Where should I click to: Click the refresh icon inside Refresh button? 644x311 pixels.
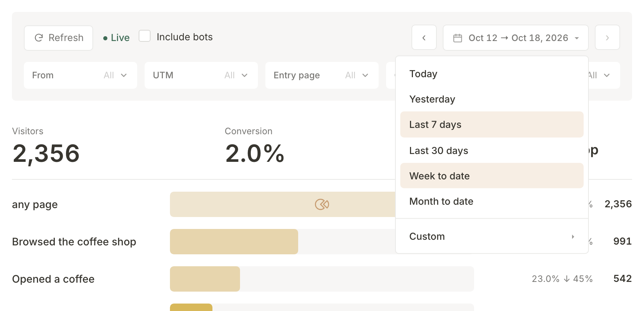pos(39,38)
